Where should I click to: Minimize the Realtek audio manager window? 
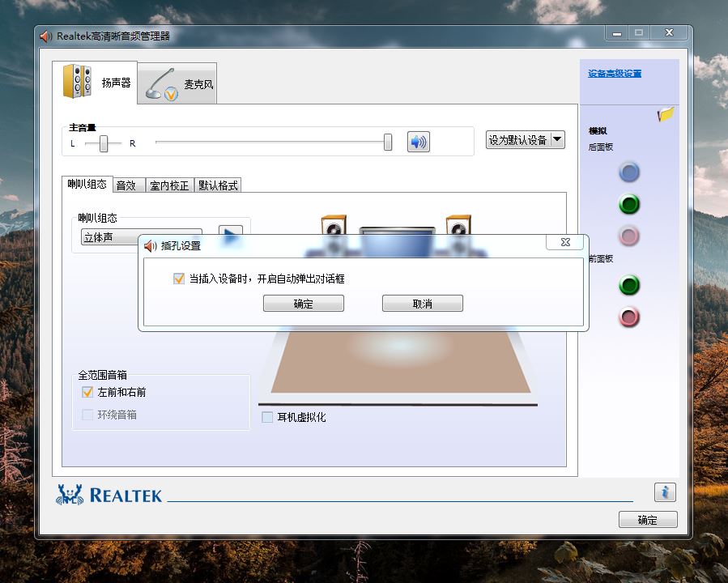(x=616, y=33)
